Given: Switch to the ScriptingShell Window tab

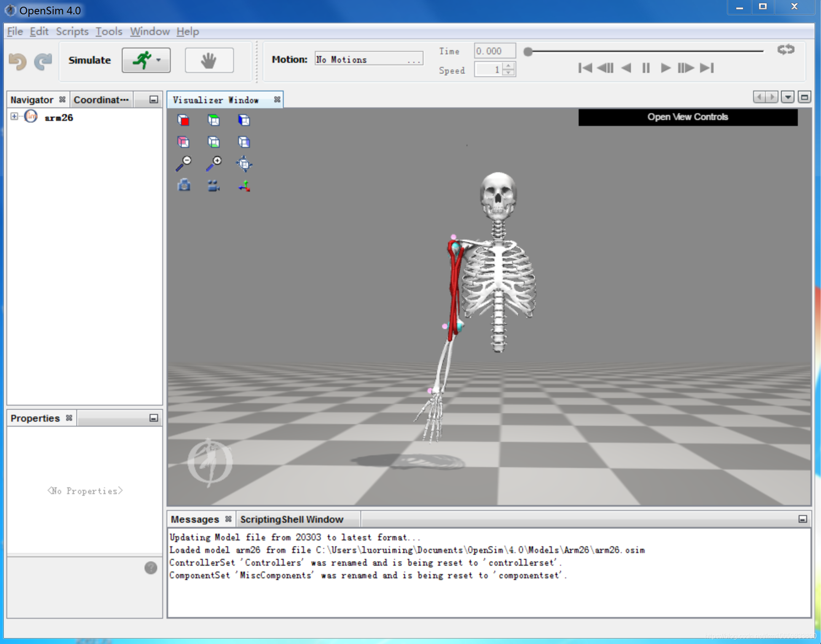Looking at the screenshot, I should point(292,519).
